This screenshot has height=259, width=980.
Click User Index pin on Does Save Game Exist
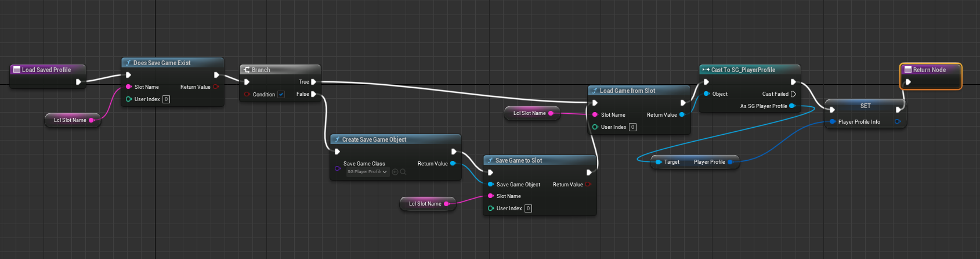point(128,99)
